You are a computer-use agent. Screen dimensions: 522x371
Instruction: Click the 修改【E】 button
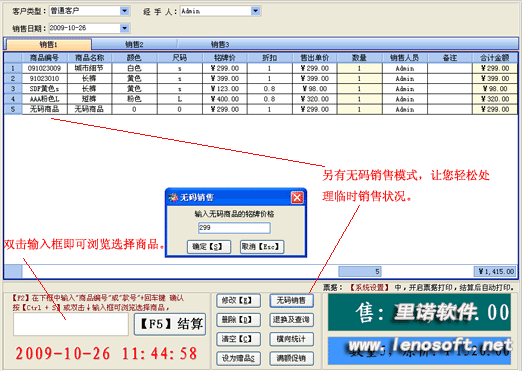tap(238, 301)
